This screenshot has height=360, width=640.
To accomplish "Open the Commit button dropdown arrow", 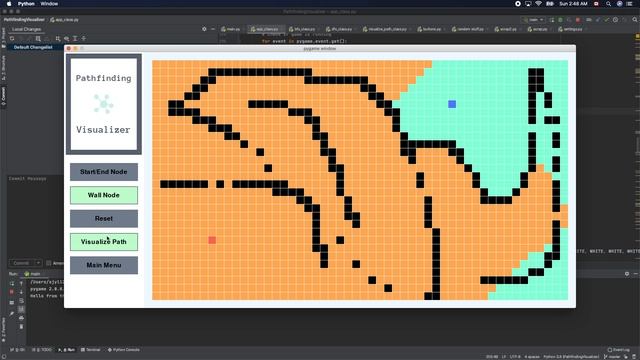I will (x=38, y=263).
